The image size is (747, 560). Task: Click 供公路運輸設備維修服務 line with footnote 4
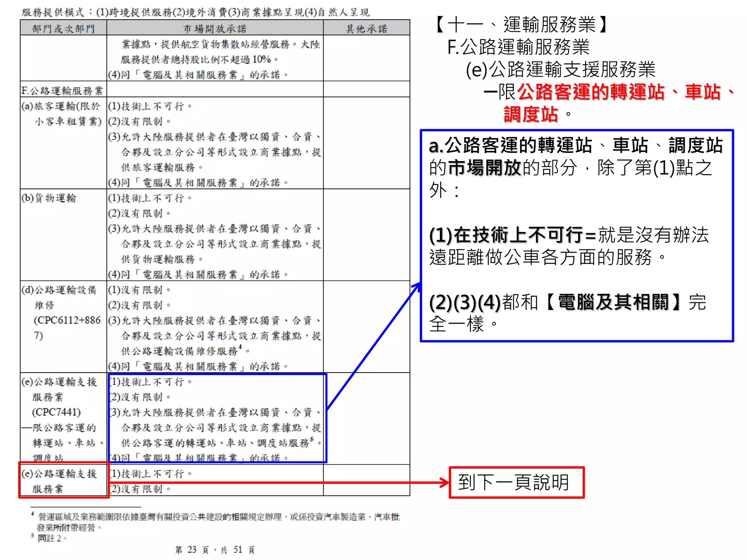(185, 350)
